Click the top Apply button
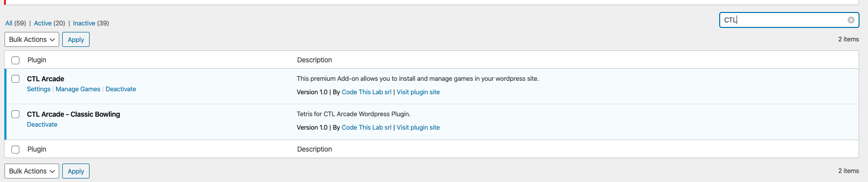 [x=76, y=39]
